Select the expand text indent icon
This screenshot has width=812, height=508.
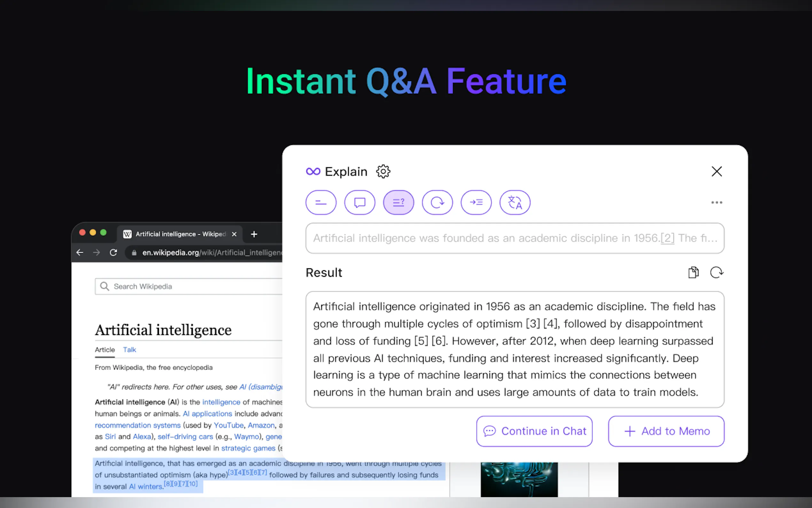(x=476, y=202)
